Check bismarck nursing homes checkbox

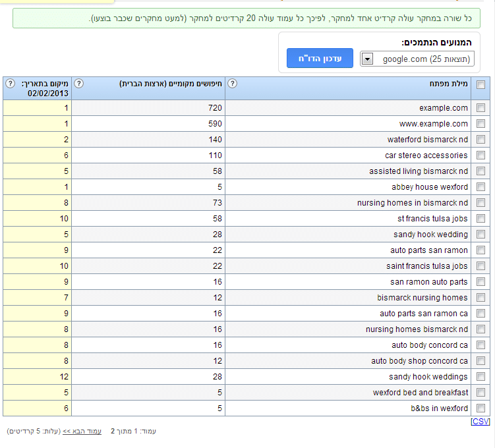[x=480, y=298]
